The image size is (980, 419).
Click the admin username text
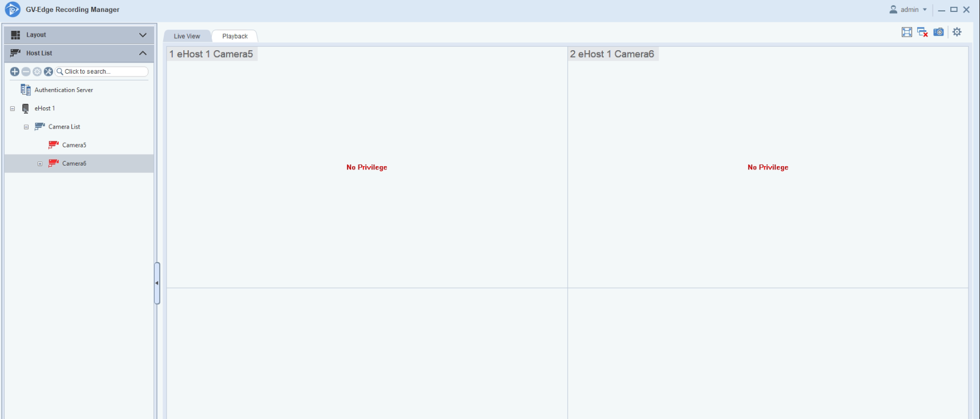(910, 10)
